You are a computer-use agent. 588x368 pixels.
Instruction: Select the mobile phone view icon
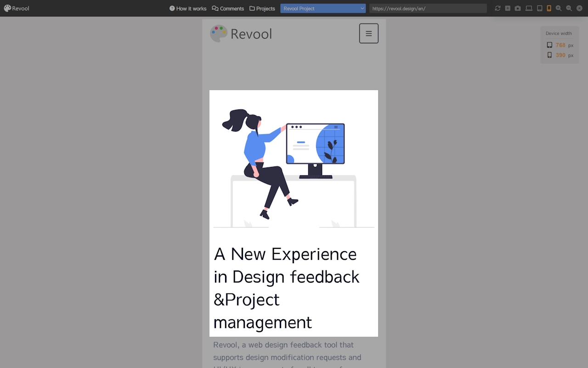click(549, 8)
